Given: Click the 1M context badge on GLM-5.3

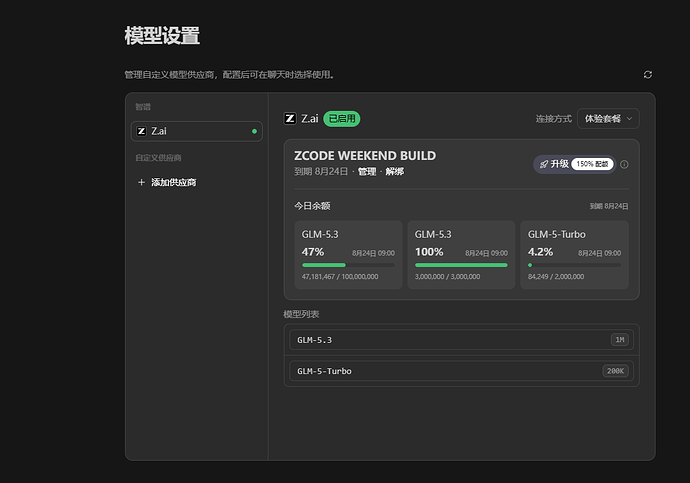Looking at the screenshot, I should pyautogui.click(x=620, y=340).
